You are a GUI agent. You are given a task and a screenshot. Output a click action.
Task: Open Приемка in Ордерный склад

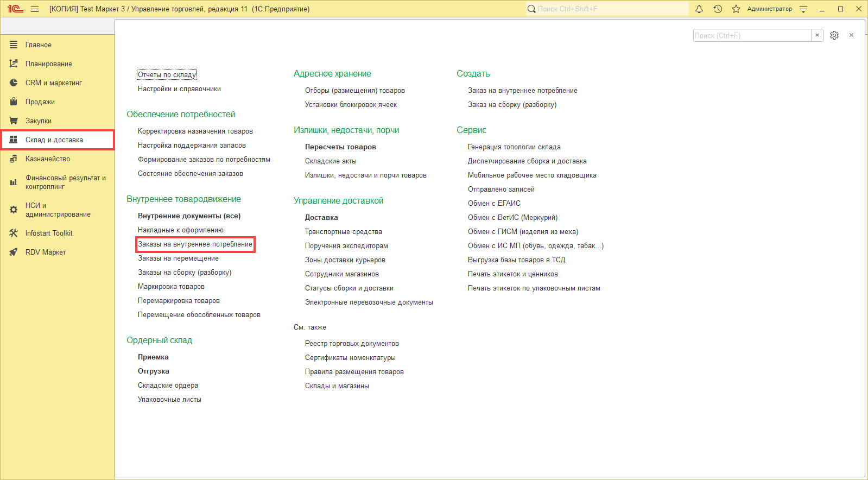click(x=153, y=357)
